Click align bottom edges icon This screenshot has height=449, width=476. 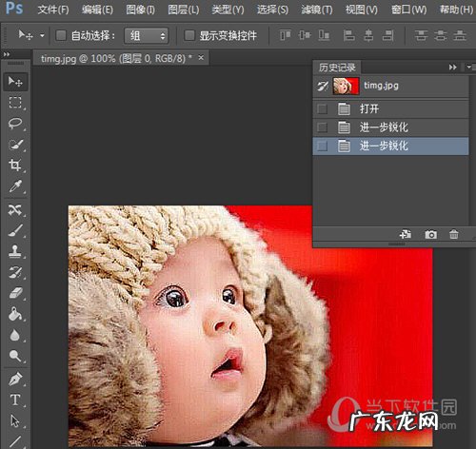[324, 35]
